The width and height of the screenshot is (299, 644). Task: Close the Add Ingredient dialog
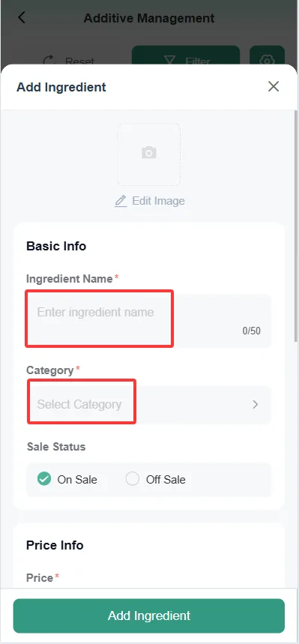(x=274, y=86)
